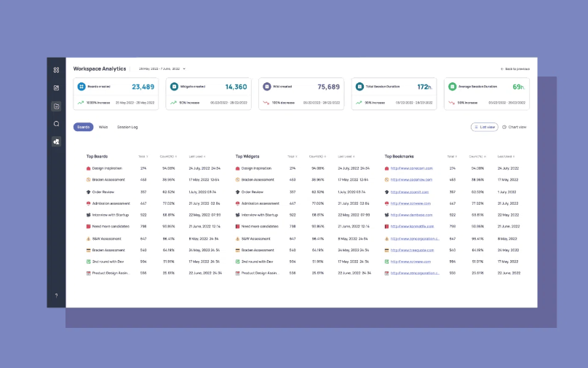Image resolution: width=588 pixels, height=368 pixels.
Task: Expand the date range dropdown
Action: point(184,68)
